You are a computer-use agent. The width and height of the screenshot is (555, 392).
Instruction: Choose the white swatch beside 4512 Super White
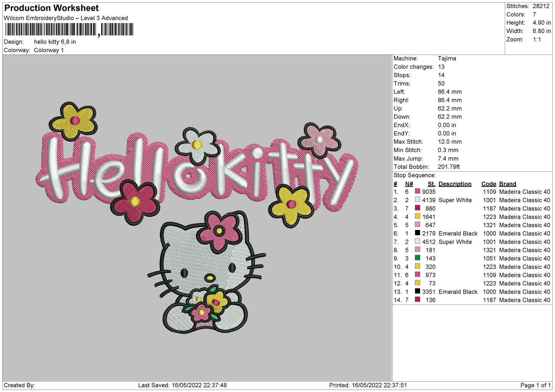pyautogui.click(x=417, y=241)
